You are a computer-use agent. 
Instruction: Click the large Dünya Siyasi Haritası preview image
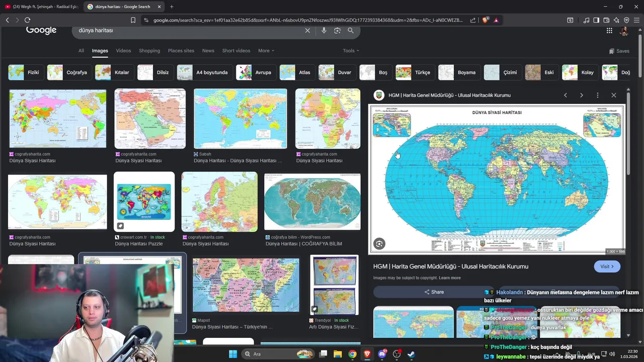(x=497, y=178)
